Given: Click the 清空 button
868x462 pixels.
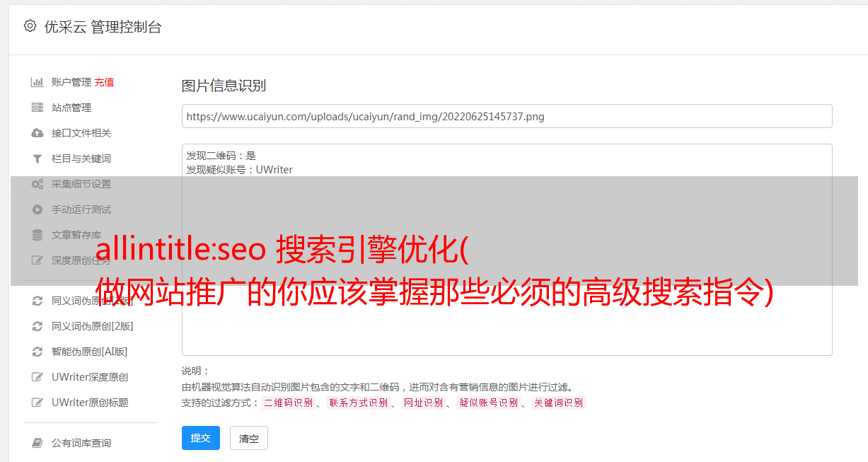Looking at the screenshot, I should pos(249,438).
